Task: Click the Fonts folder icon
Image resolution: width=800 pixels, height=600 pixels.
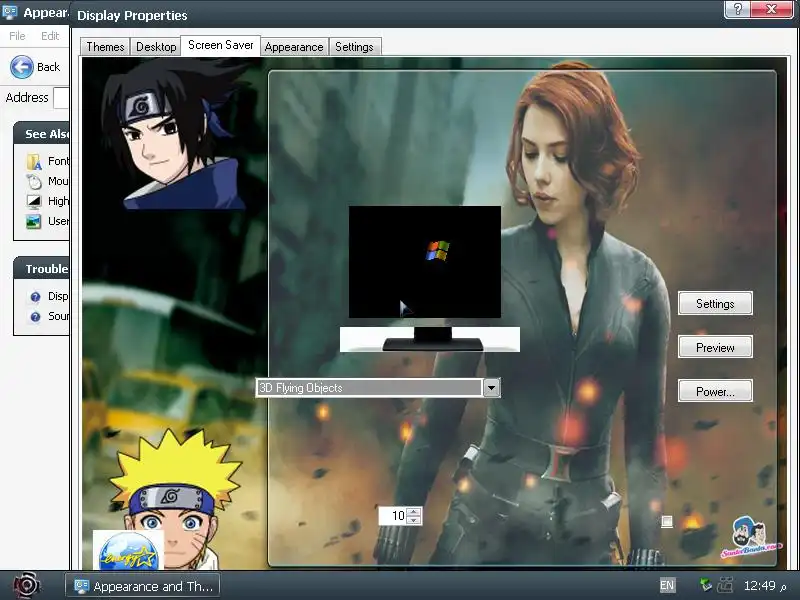Action: 34,161
